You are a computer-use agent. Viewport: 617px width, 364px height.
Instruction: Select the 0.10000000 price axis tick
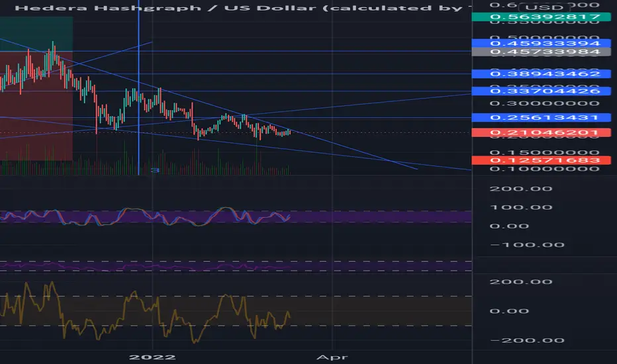545,169
